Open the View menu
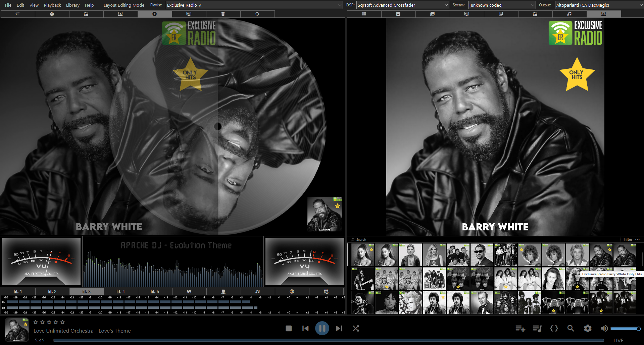This screenshot has width=644, height=345. tap(34, 5)
